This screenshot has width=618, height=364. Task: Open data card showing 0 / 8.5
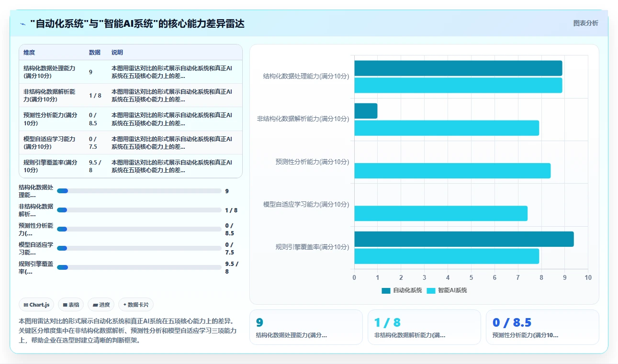click(x=542, y=327)
